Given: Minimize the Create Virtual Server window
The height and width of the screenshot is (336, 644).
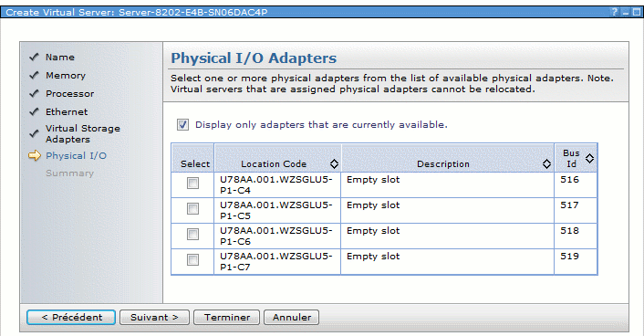Looking at the screenshot, I should coord(626,13).
